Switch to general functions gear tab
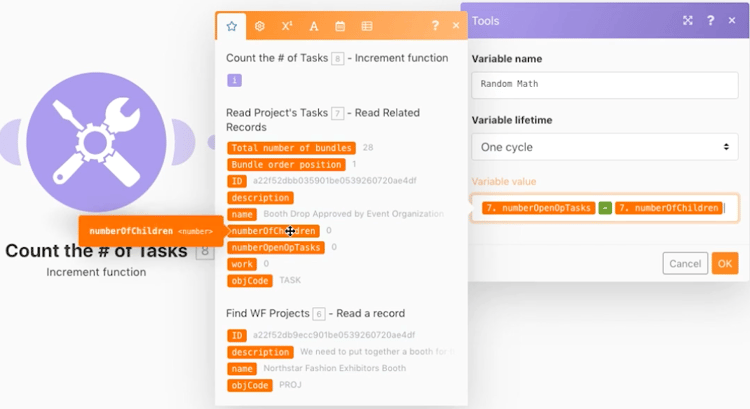 click(x=260, y=26)
